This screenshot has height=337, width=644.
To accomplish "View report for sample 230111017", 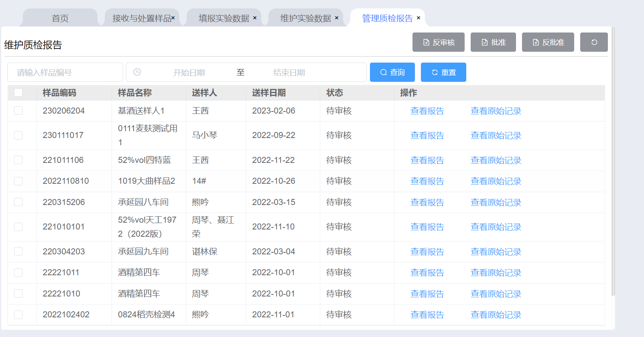I will click(x=427, y=136).
